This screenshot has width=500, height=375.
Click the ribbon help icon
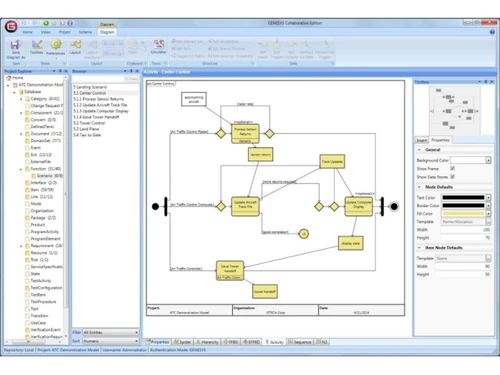[x=492, y=32]
